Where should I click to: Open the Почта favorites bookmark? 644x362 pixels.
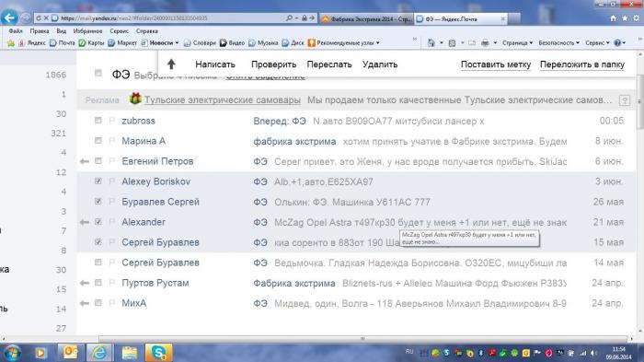click(62, 42)
